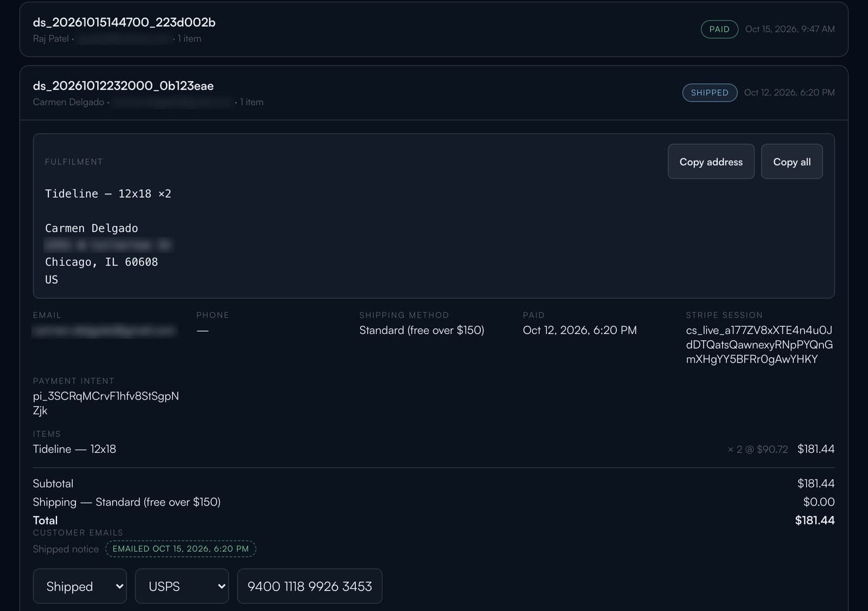Click the Tideline — 12x18 item row
Image resolution: width=868 pixels, height=611 pixels.
[434, 449]
